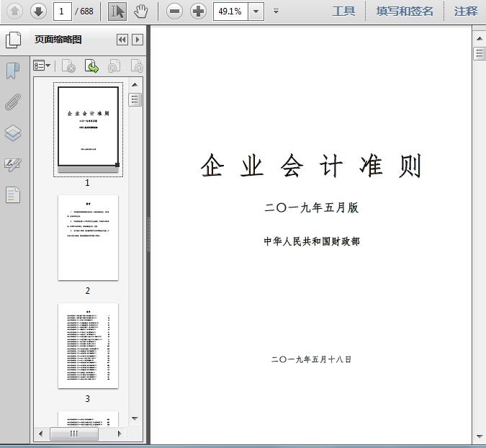486x448 pixels.
Task: Click the total pages text / 688
Action: (x=84, y=12)
